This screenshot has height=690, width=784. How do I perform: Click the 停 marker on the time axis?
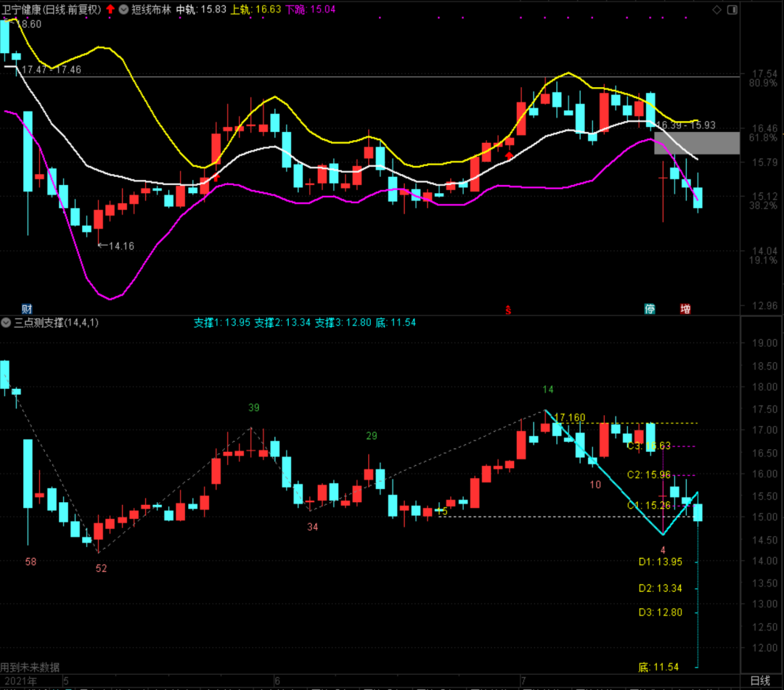[650, 309]
